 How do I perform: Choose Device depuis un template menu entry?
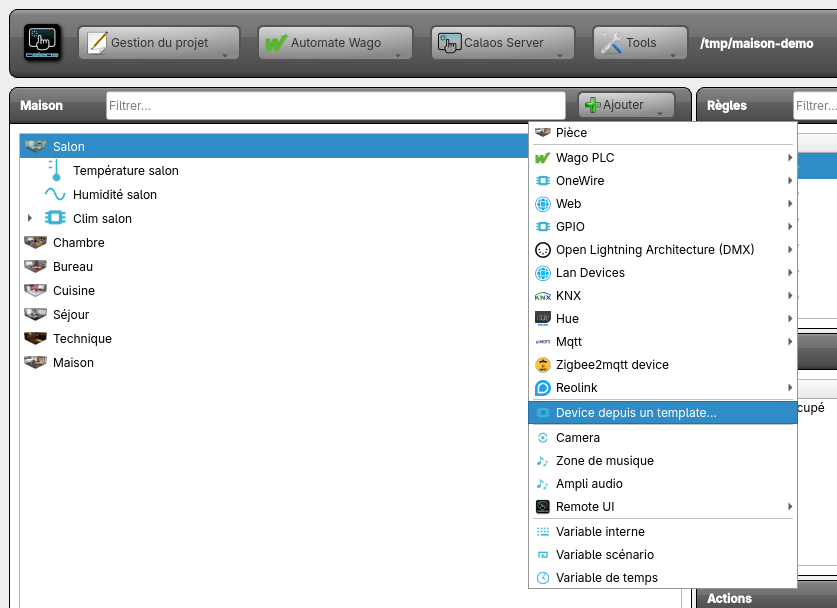click(x=662, y=413)
